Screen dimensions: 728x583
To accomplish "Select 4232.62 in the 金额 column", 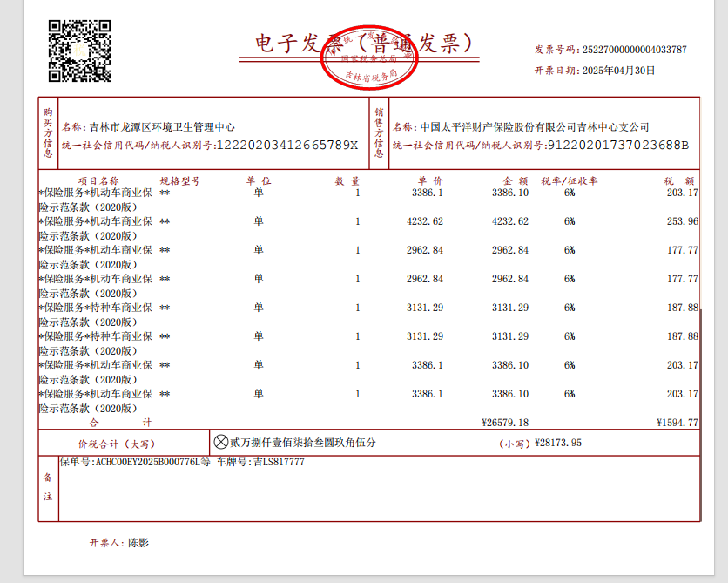I will pyautogui.click(x=510, y=221).
